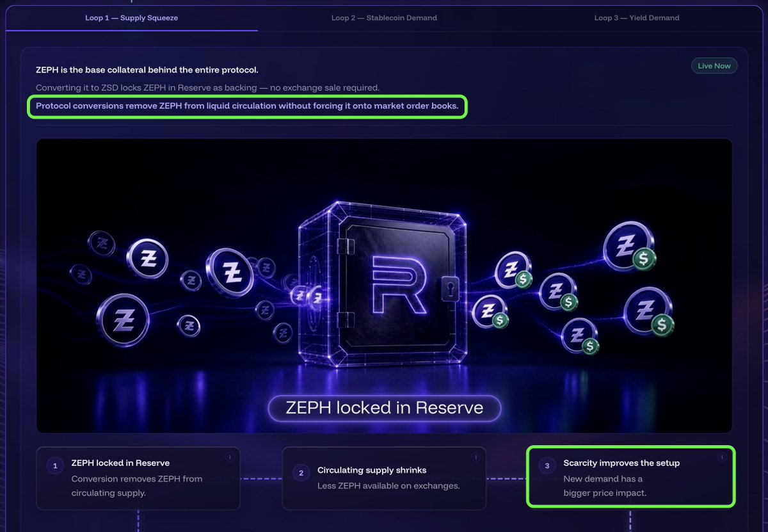Screen dimensions: 768x532
Task: Select step 1 number badge
Action: pos(55,466)
